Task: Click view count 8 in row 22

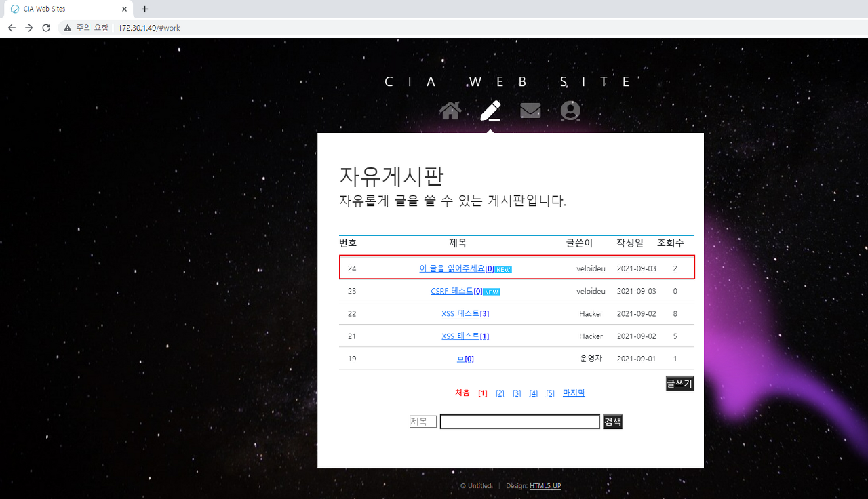Action: [x=675, y=313]
